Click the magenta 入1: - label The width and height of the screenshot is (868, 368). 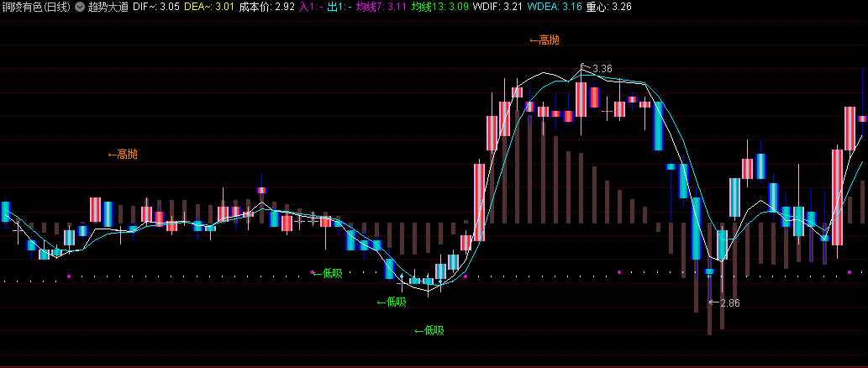311,8
